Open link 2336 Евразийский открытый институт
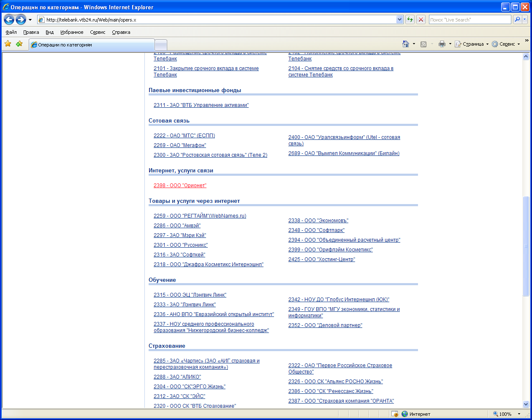The height and width of the screenshot is (420, 532). (x=214, y=314)
